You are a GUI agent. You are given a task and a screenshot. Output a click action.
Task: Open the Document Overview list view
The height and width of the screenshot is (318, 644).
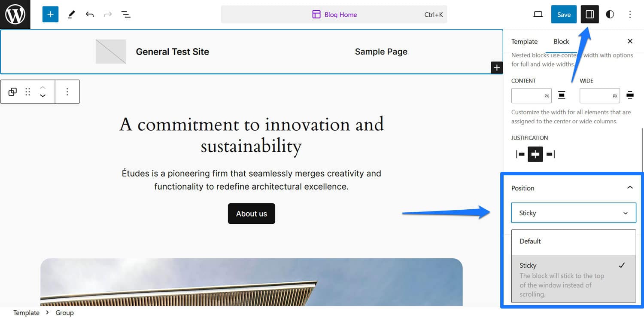(126, 15)
